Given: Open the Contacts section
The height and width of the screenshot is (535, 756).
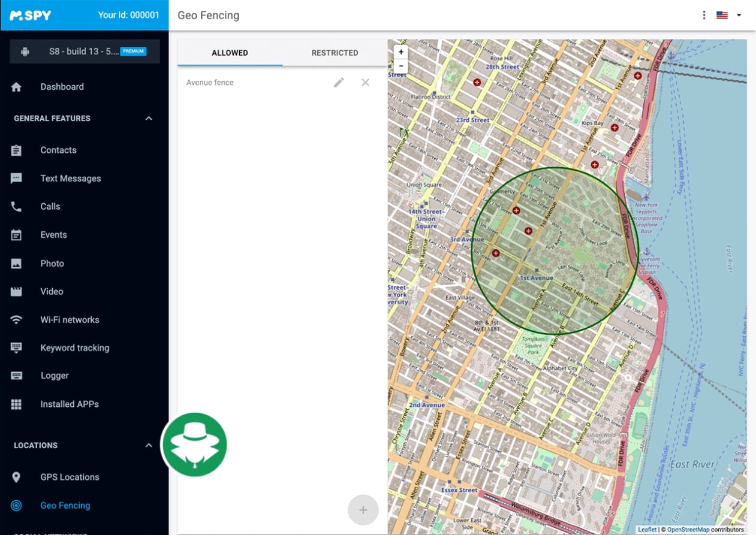Looking at the screenshot, I should click(x=58, y=150).
